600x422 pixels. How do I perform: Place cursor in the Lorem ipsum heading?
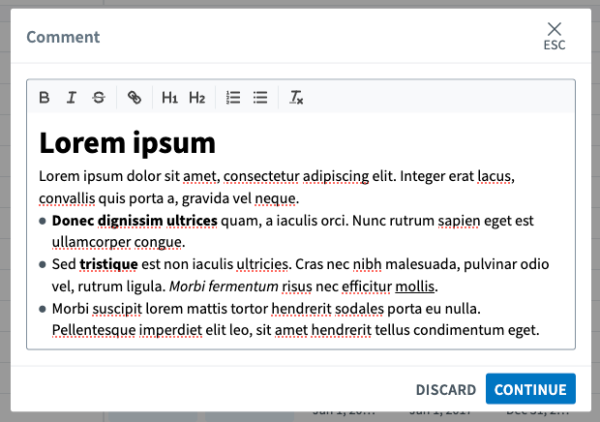click(x=127, y=143)
